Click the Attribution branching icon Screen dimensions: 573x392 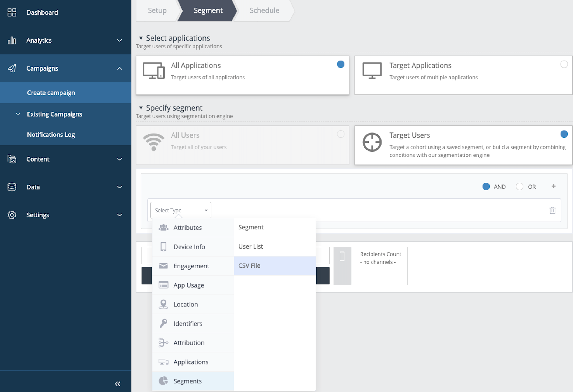click(163, 343)
